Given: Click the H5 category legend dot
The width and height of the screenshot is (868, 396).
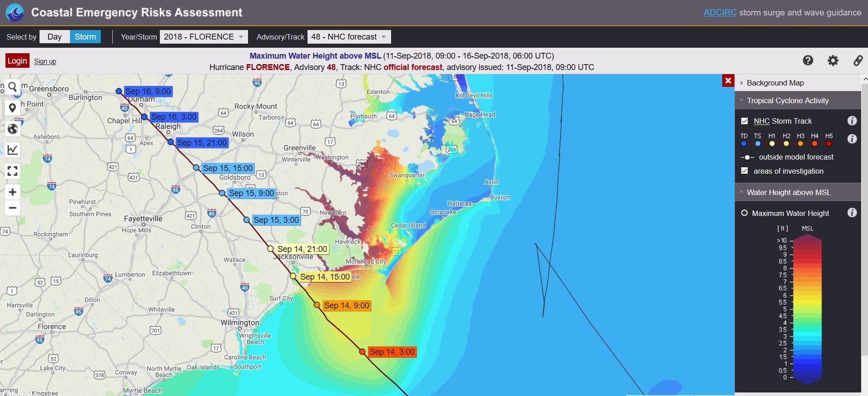Looking at the screenshot, I should coord(829,144).
